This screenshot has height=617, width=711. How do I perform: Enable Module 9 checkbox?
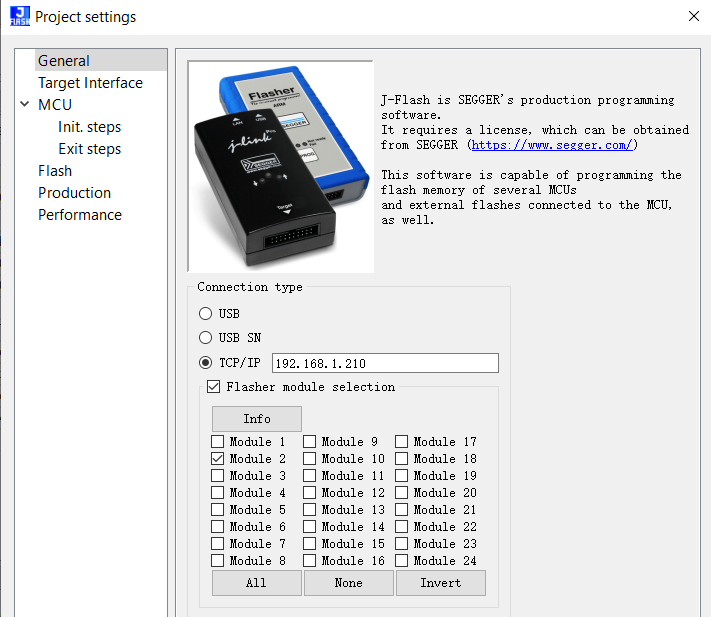(x=310, y=442)
